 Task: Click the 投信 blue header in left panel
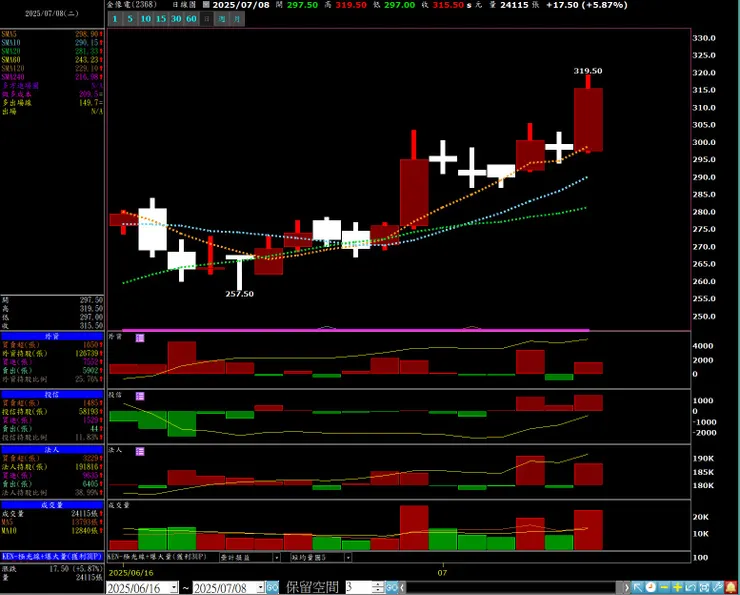(52, 394)
